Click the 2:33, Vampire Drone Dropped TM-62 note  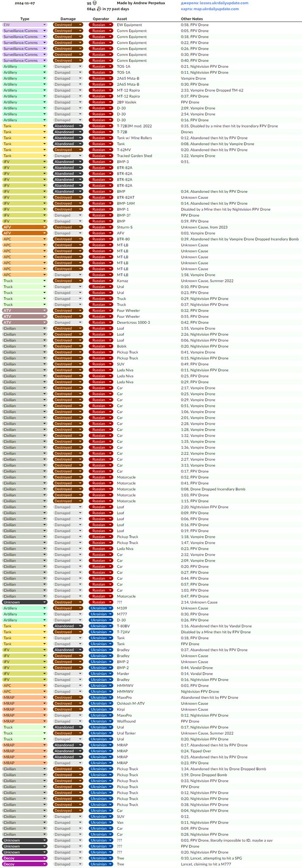coord(212,90)
